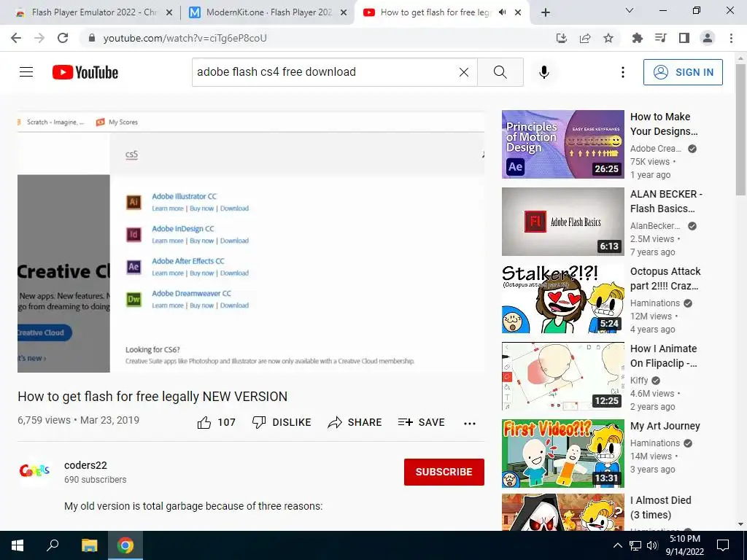747x560 pixels.
Task: Select the How to get flash tab
Action: 435,12
